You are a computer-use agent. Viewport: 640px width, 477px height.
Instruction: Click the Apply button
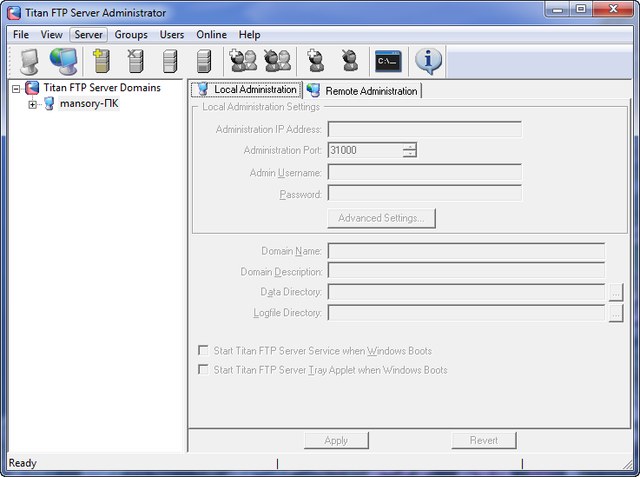pyautogui.click(x=336, y=440)
